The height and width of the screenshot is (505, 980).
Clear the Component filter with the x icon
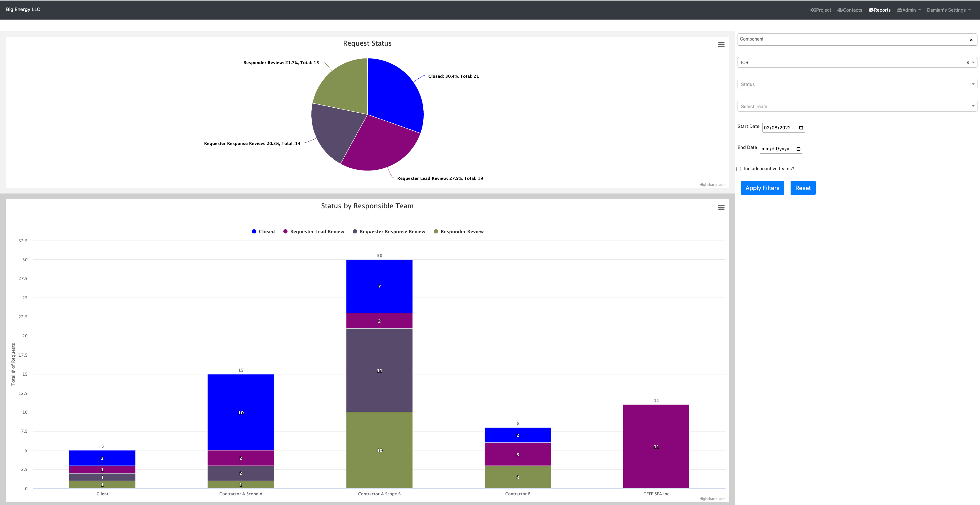pyautogui.click(x=971, y=40)
